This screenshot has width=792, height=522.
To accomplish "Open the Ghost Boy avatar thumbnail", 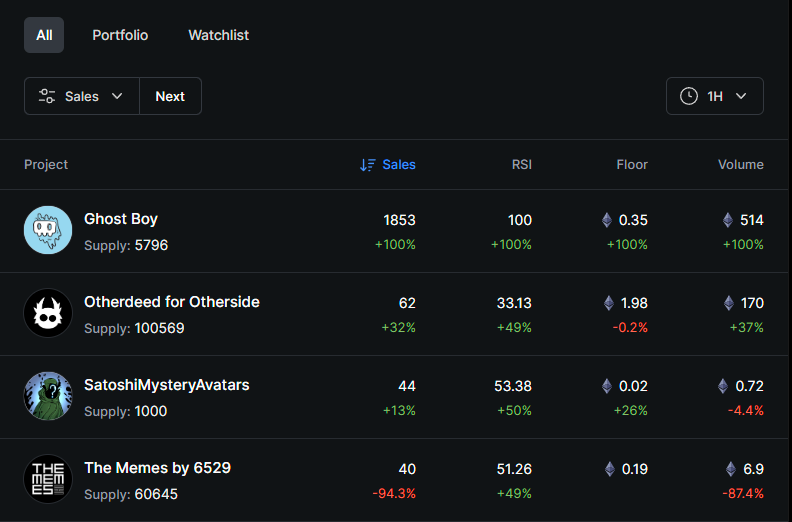I will [x=48, y=230].
